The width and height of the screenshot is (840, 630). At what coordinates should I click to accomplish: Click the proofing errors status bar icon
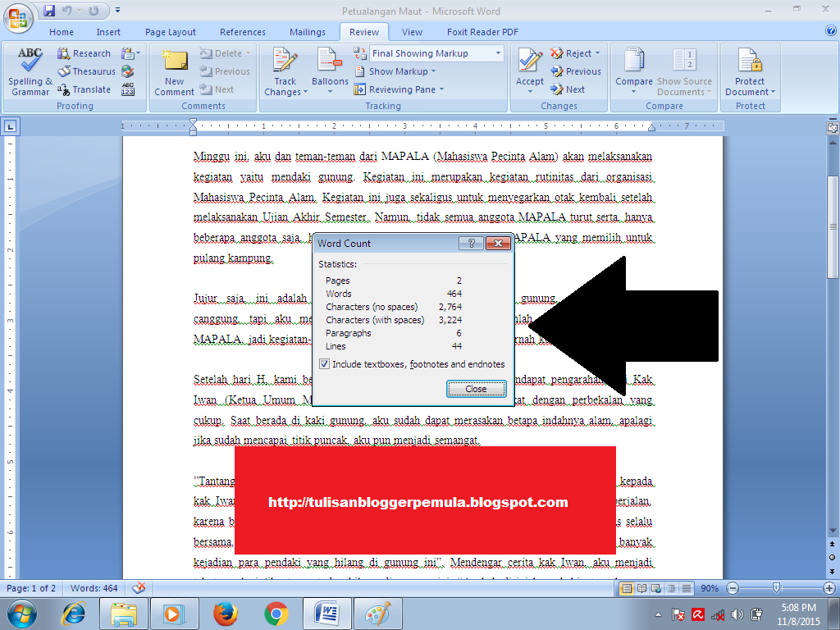tap(139, 588)
